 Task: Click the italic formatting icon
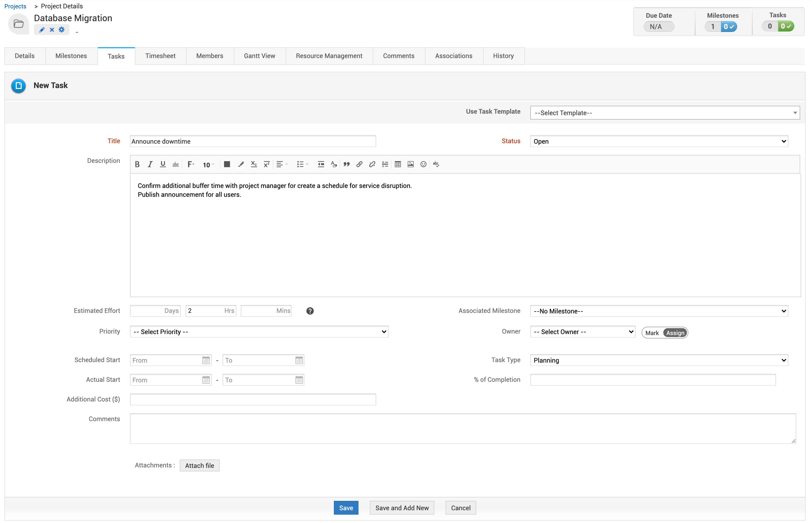[150, 164]
